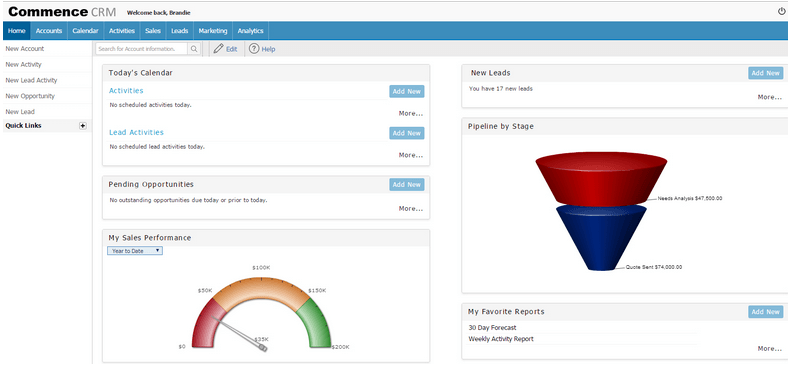
Task: Click Add New for Activities
Action: (x=407, y=91)
